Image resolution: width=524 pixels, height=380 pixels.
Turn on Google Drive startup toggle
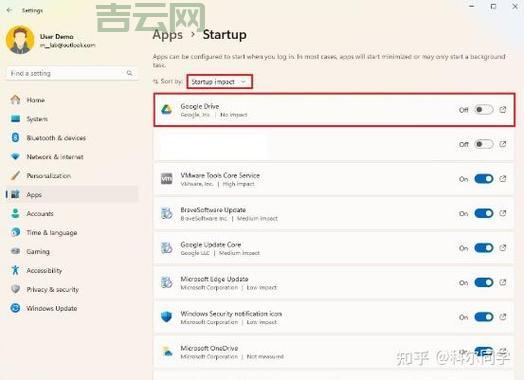[x=484, y=110]
